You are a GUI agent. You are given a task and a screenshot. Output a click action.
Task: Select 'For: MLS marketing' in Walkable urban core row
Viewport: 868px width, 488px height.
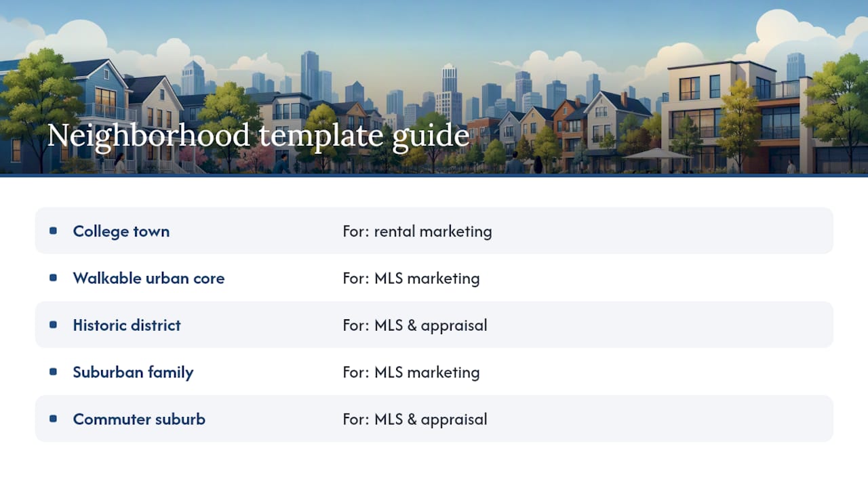(x=411, y=278)
